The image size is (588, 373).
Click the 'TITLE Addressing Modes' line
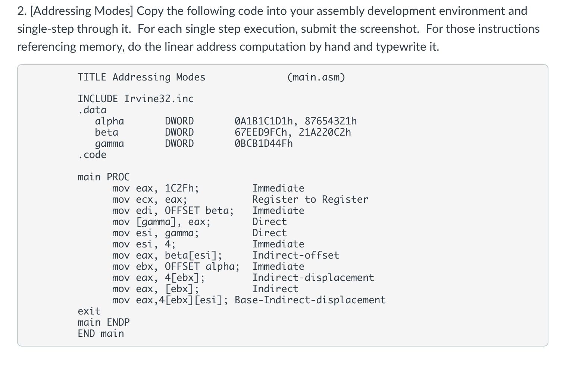141,77
